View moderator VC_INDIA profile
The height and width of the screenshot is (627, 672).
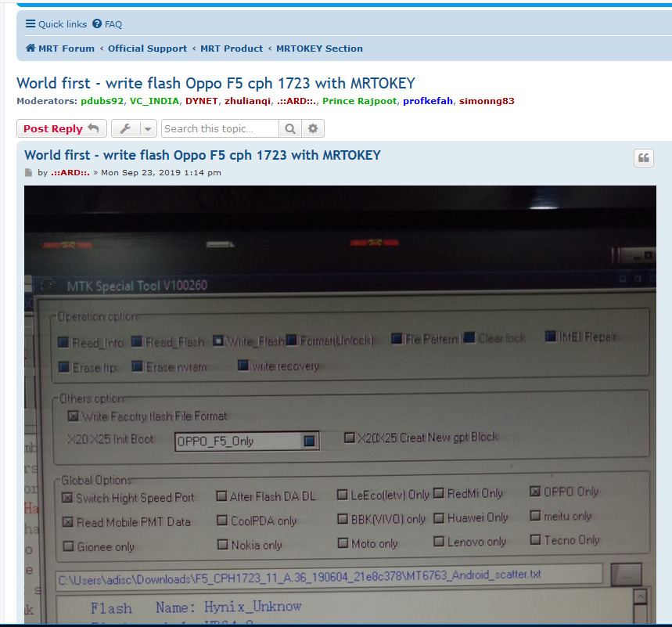[154, 101]
